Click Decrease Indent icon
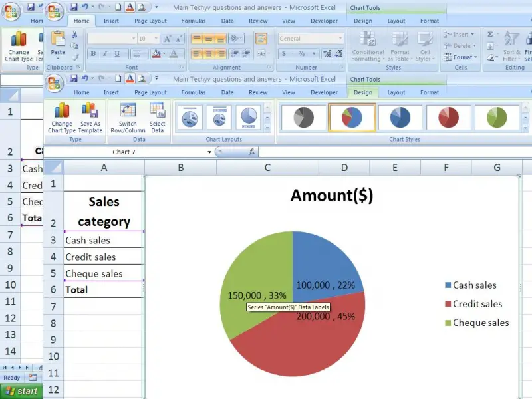The height and width of the screenshot is (399, 532). (x=234, y=53)
